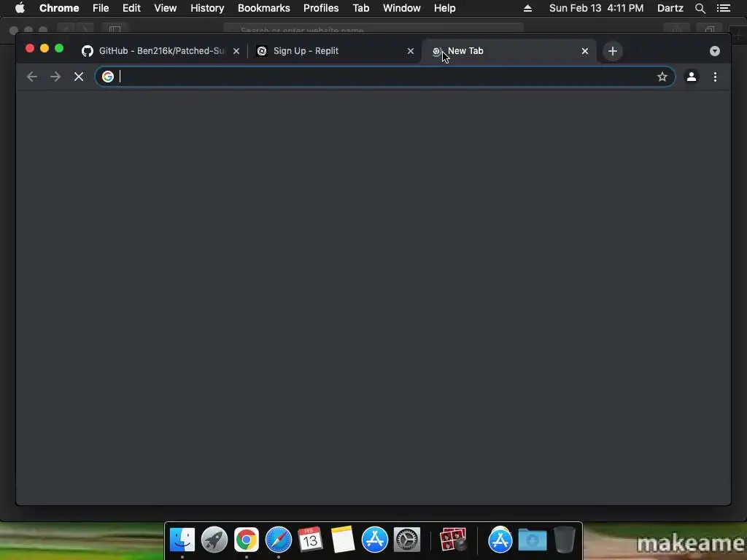The image size is (747, 560).
Task: Close the Sign Up - Replit tab
Action: (411, 51)
